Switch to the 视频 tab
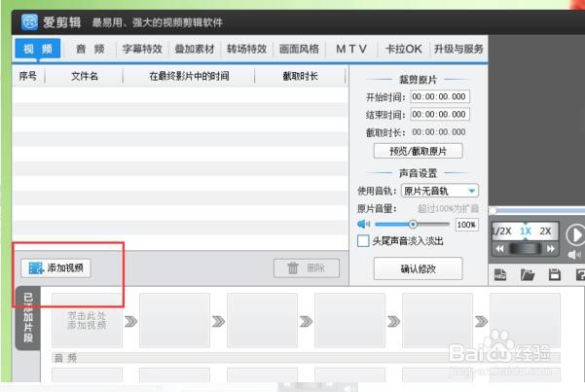The width and height of the screenshot is (585, 392). click(x=38, y=49)
